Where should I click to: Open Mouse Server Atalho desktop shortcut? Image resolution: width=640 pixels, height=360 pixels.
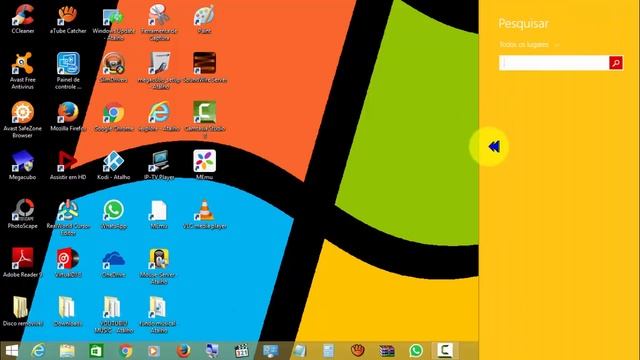coord(159,265)
